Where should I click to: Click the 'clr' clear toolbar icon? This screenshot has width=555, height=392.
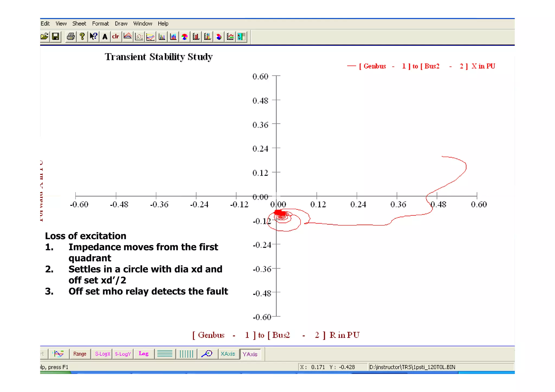(116, 37)
